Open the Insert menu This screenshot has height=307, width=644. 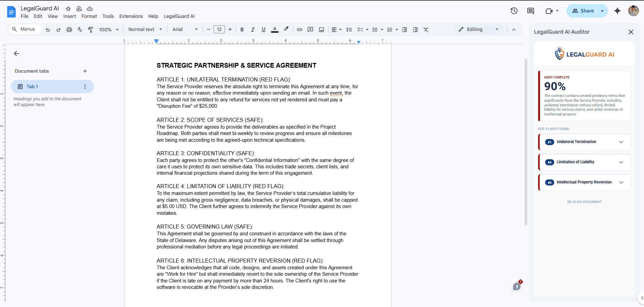pyautogui.click(x=70, y=16)
